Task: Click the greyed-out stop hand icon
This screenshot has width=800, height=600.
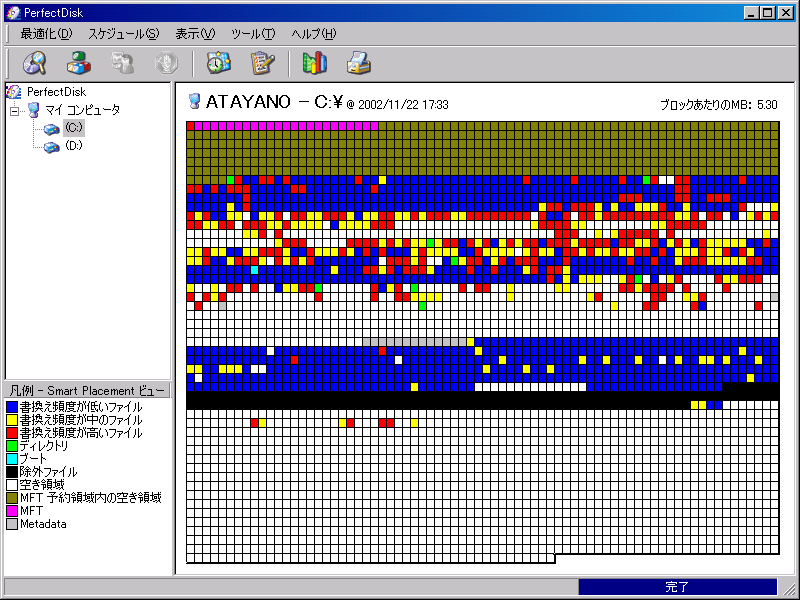Action: (x=166, y=63)
